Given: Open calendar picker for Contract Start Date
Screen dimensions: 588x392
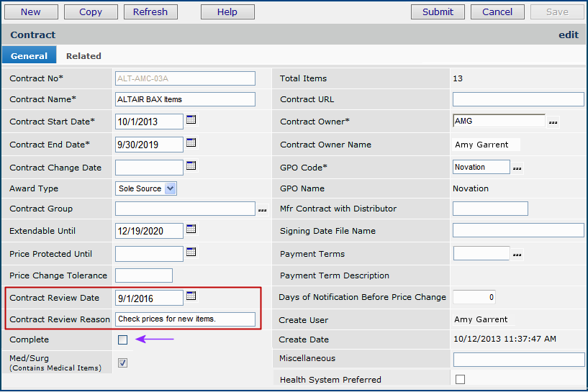Looking at the screenshot, I should click(191, 120).
